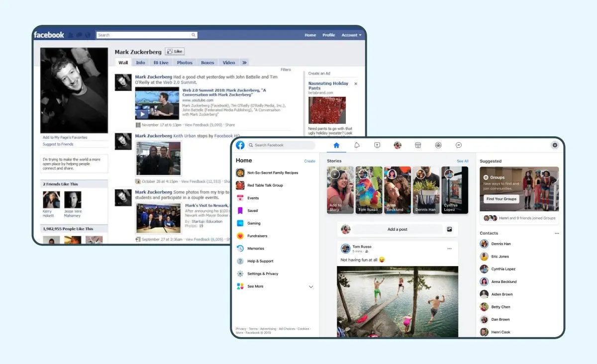
Task: Open Add to Story card
Action: pos(340,190)
